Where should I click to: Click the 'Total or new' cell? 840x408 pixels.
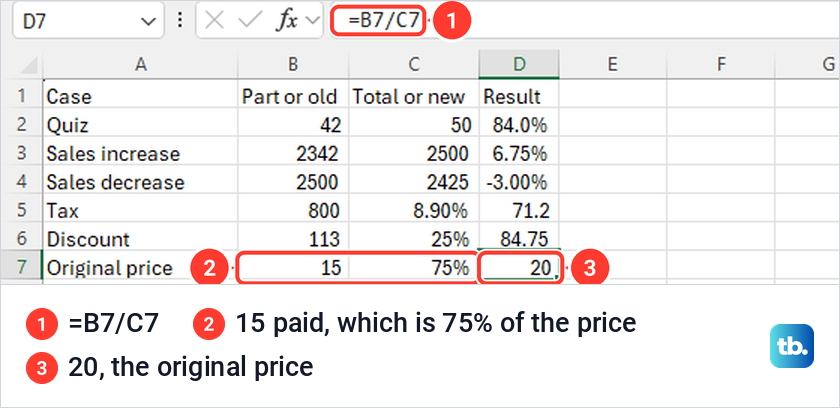coord(414,96)
